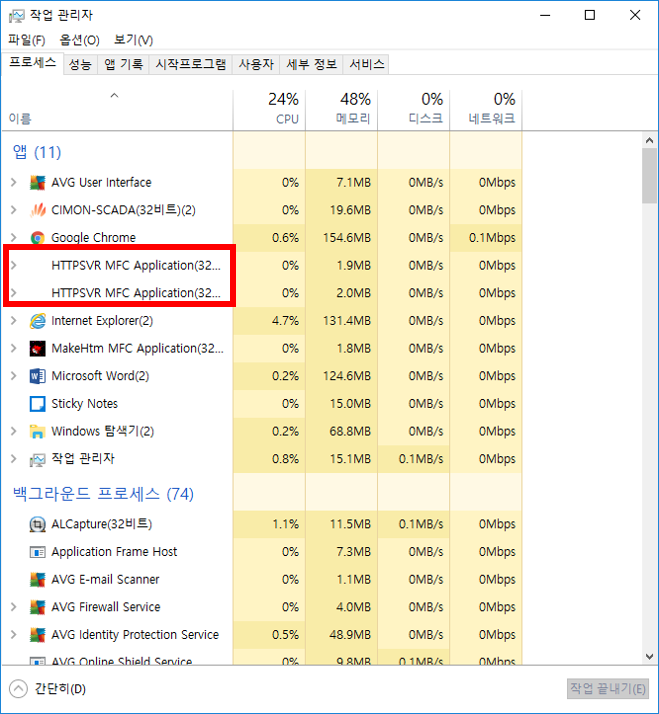This screenshot has width=659, height=714.
Task: Sort by the 디스크 column header
Action: (414, 110)
